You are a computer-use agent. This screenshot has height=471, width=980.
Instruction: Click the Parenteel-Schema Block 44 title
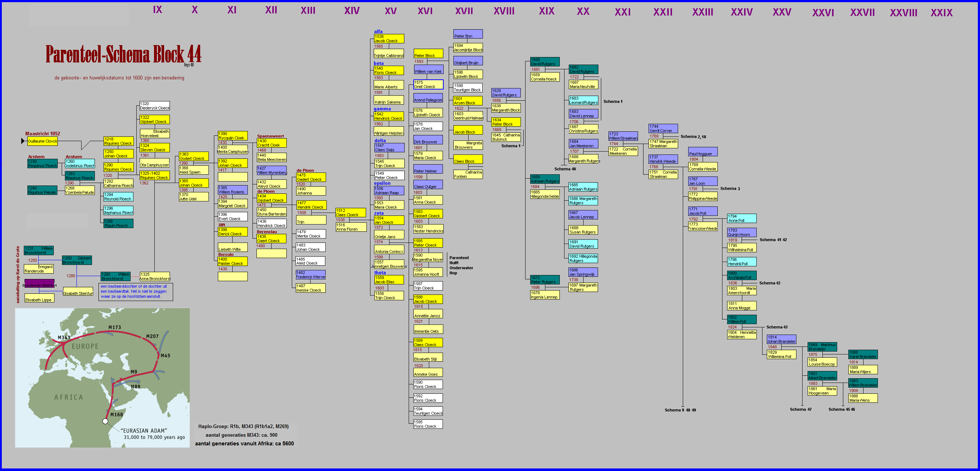pyautogui.click(x=123, y=54)
